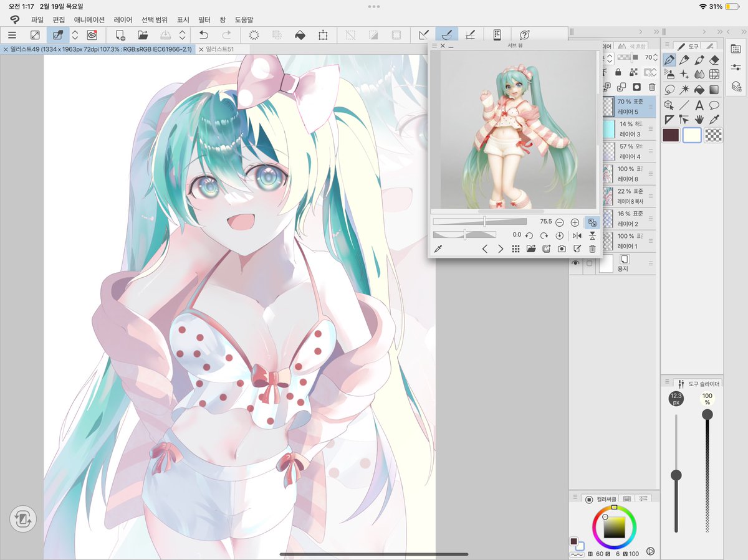Select the Fill bucket tool in tool palette
The image size is (748, 560).
699,90
